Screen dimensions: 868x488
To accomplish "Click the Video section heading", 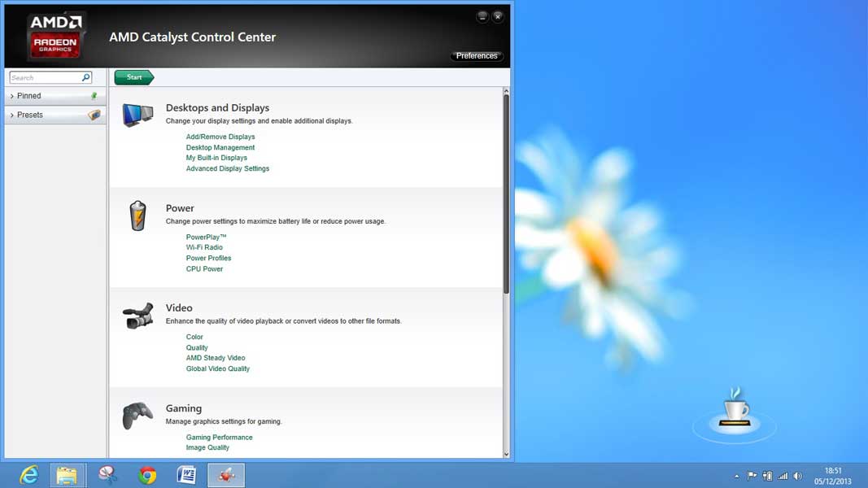I will (179, 308).
